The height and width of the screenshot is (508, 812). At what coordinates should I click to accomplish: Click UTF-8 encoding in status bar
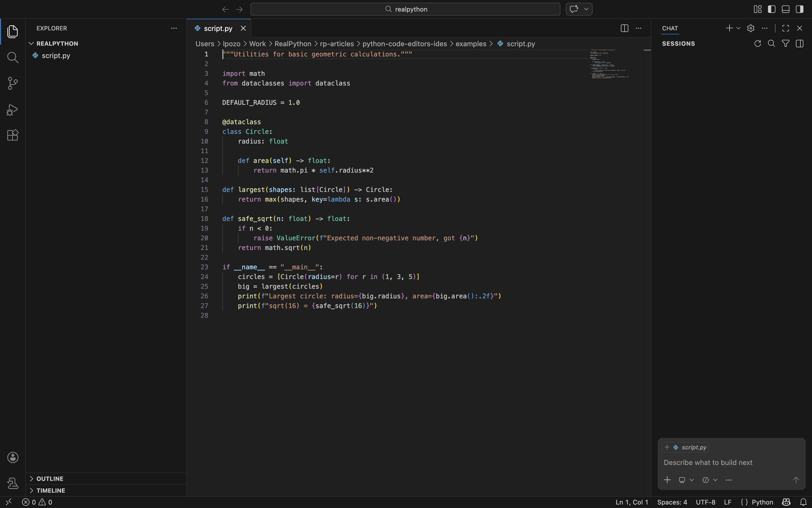point(705,502)
